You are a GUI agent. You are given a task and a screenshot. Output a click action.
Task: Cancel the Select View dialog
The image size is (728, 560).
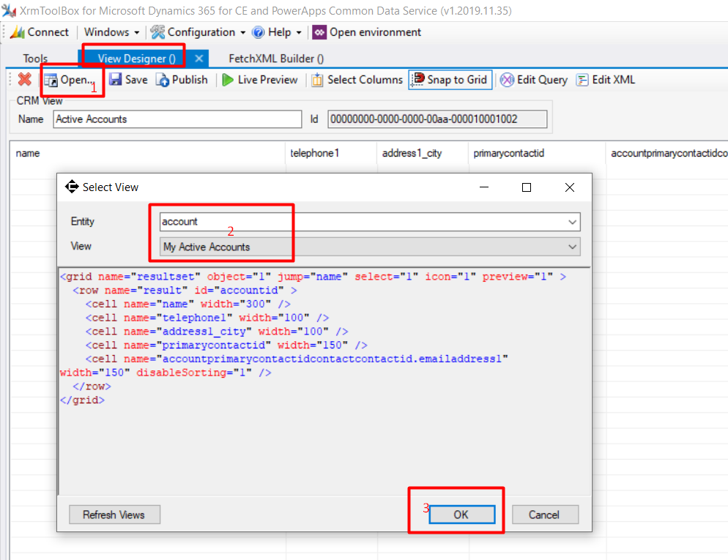coord(545,515)
